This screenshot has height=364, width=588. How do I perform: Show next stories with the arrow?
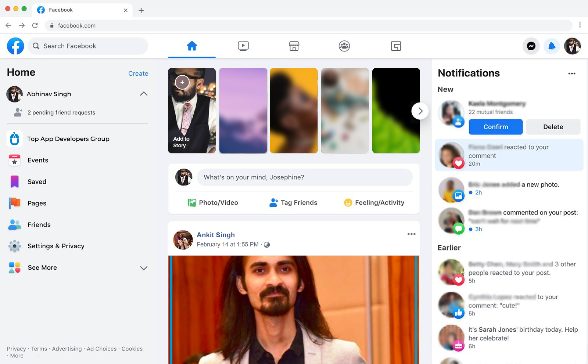pyautogui.click(x=420, y=111)
